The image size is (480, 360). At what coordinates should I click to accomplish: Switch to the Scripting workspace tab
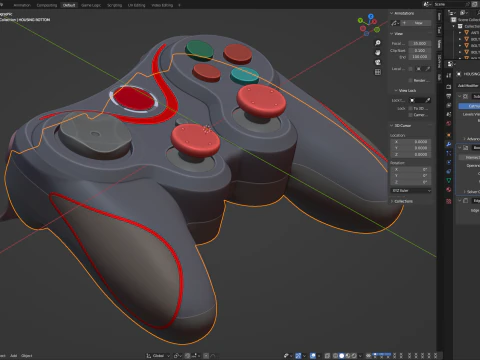[x=114, y=5]
